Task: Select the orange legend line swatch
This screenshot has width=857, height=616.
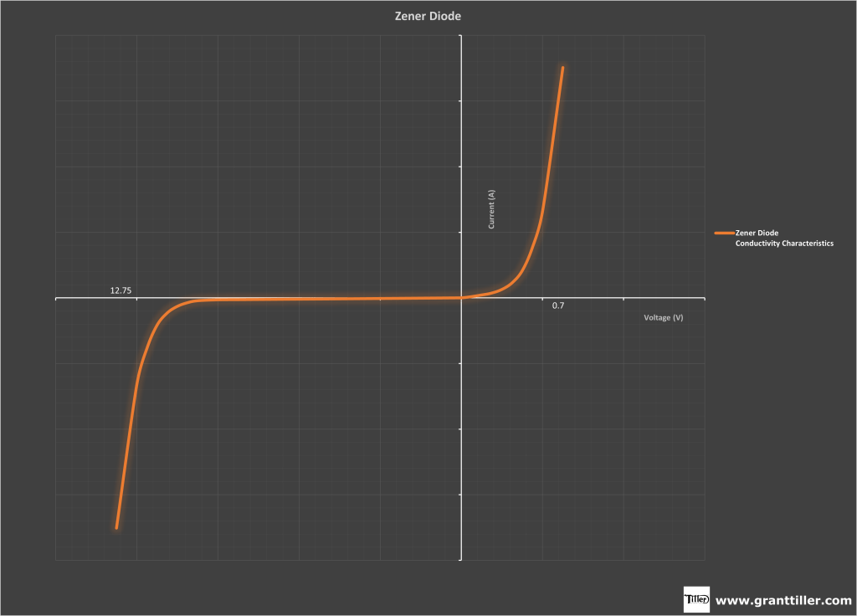Action: click(724, 234)
